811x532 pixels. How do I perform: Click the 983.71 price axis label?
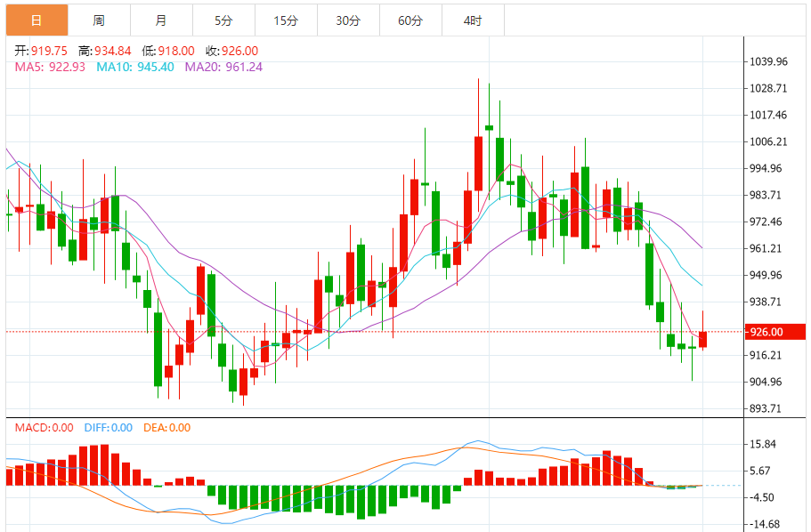pos(766,195)
